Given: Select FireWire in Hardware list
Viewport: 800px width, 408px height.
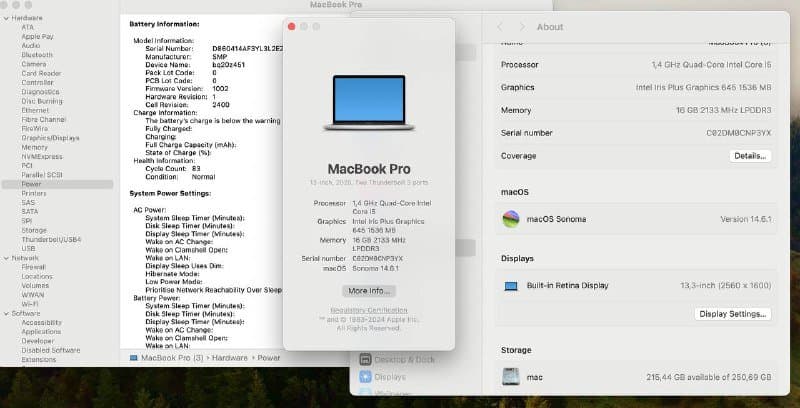Looking at the screenshot, I should tap(35, 129).
